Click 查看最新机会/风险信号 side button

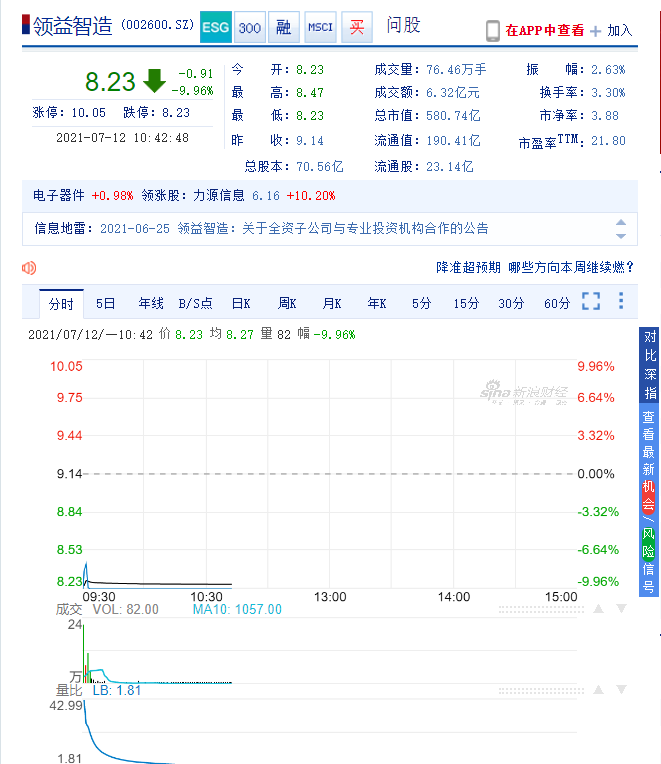click(649, 499)
